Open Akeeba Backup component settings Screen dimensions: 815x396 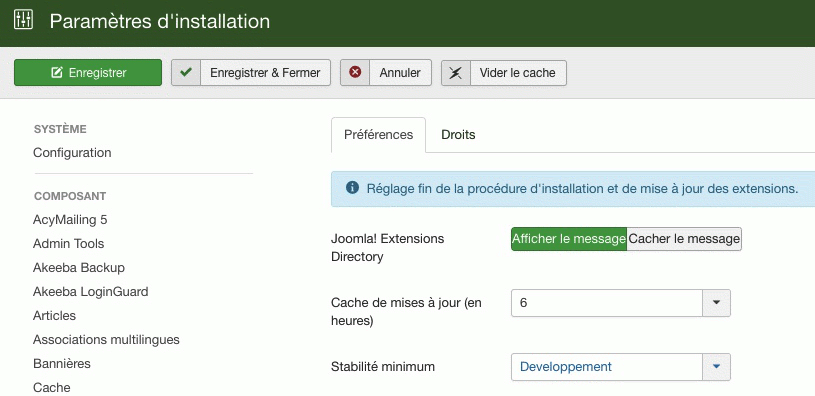coord(79,268)
